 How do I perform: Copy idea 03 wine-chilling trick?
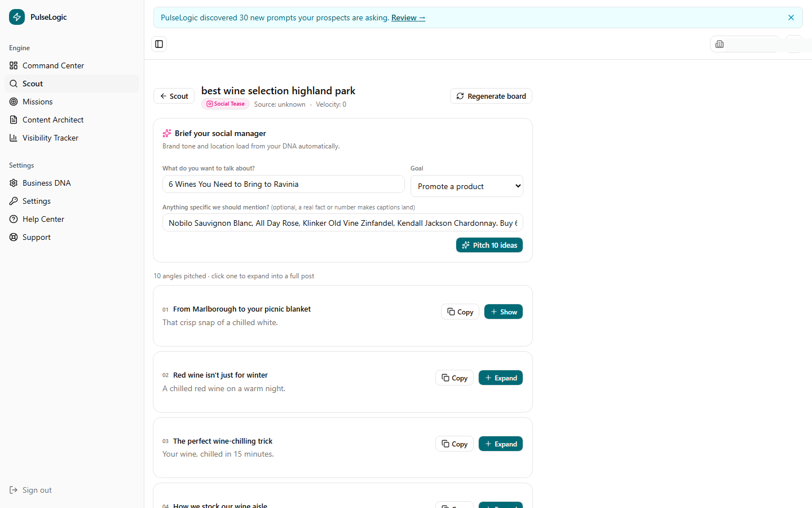point(454,444)
